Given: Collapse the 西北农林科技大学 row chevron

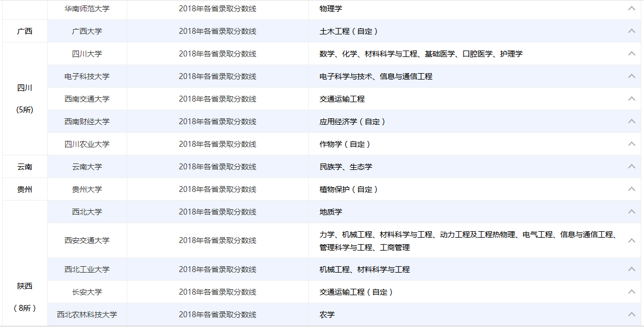Looking at the screenshot, I should (x=632, y=315).
